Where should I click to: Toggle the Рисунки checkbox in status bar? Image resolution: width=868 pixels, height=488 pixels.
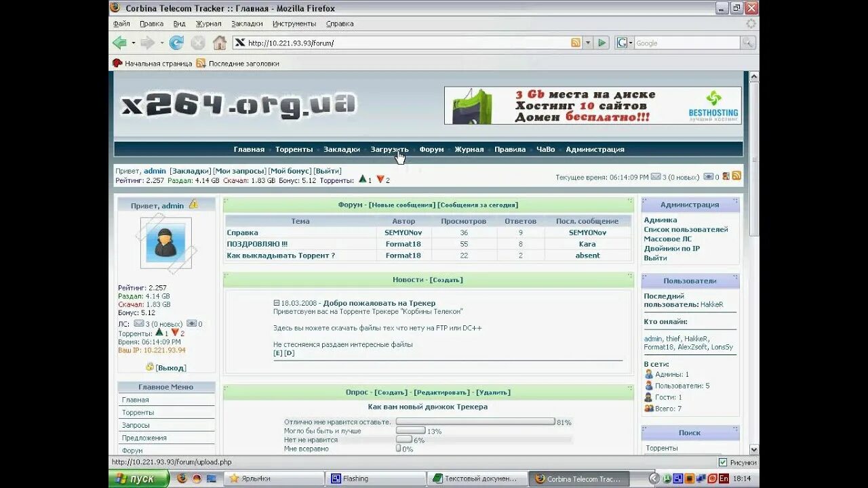coord(723,462)
